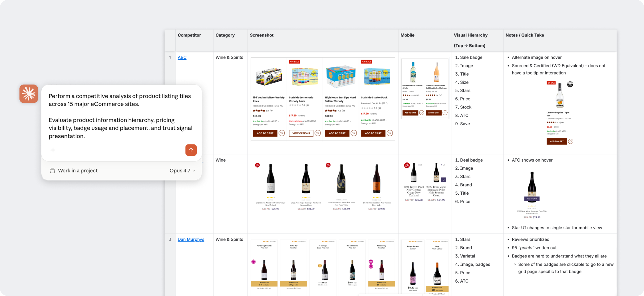Click Add to Cart under Lindemans Pinot Grigio mobile
This screenshot has height=296, width=644.
click(x=410, y=113)
